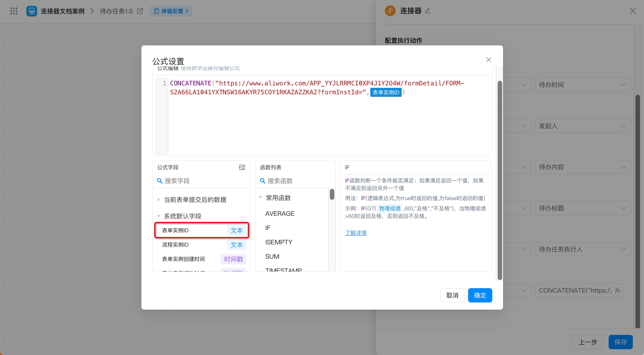Confirm the formula with 确定

coord(480,295)
